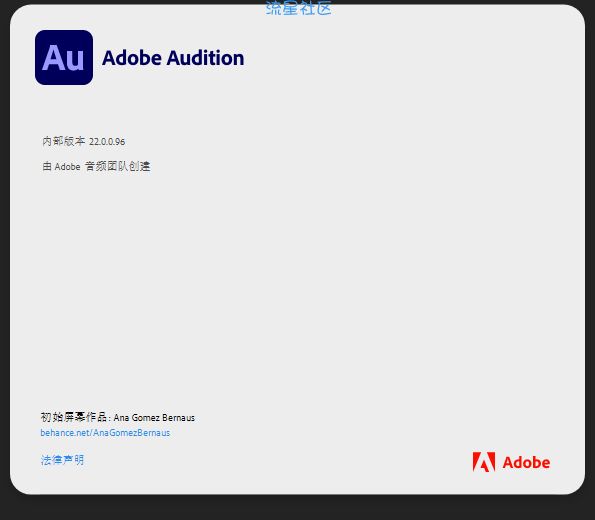Image resolution: width=595 pixels, height=520 pixels.
Task: Click the Adobe Audition title text
Action: click(x=173, y=58)
